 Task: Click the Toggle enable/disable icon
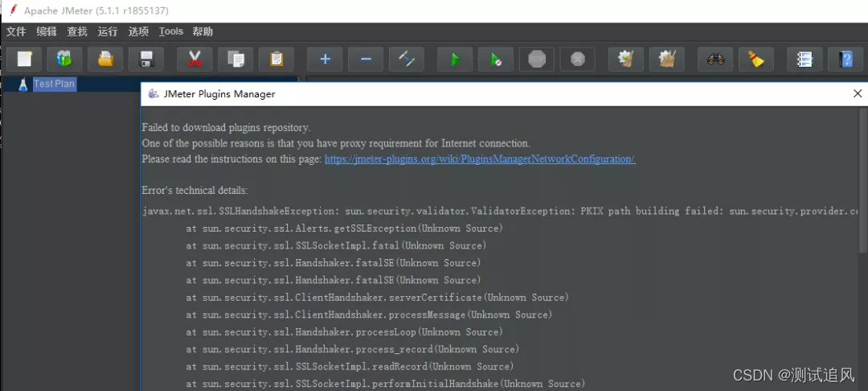pyautogui.click(x=407, y=59)
